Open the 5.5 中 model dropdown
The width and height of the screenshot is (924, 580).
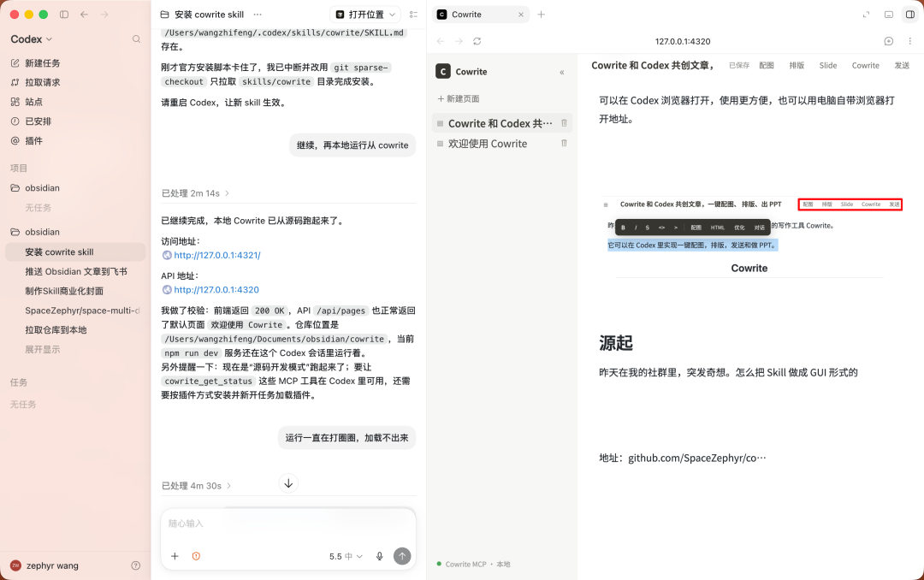point(346,556)
